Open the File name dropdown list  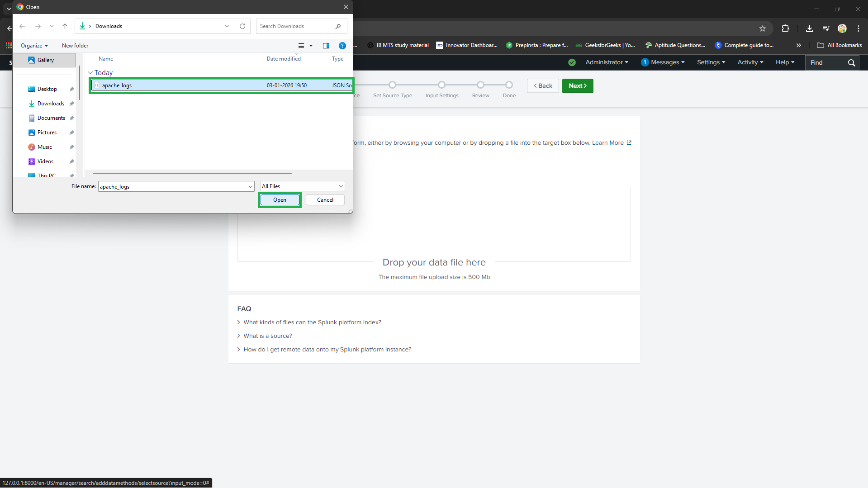click(250, 186)
